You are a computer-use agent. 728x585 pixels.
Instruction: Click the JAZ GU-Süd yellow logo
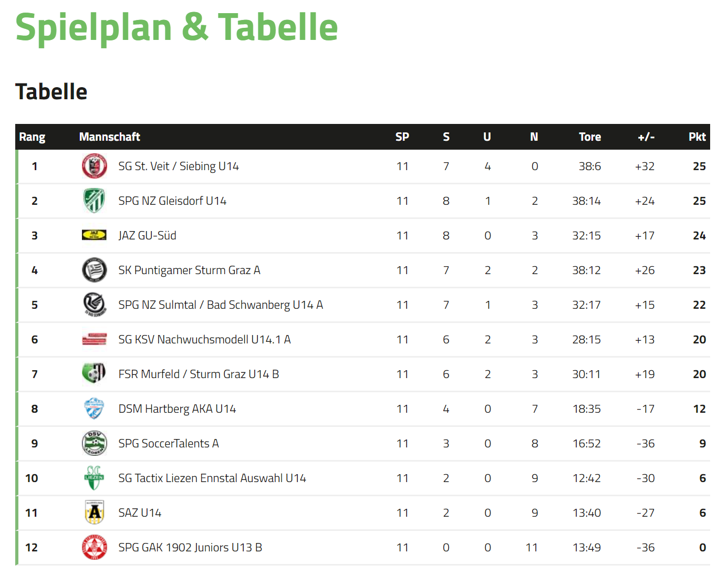coord(95,235)
